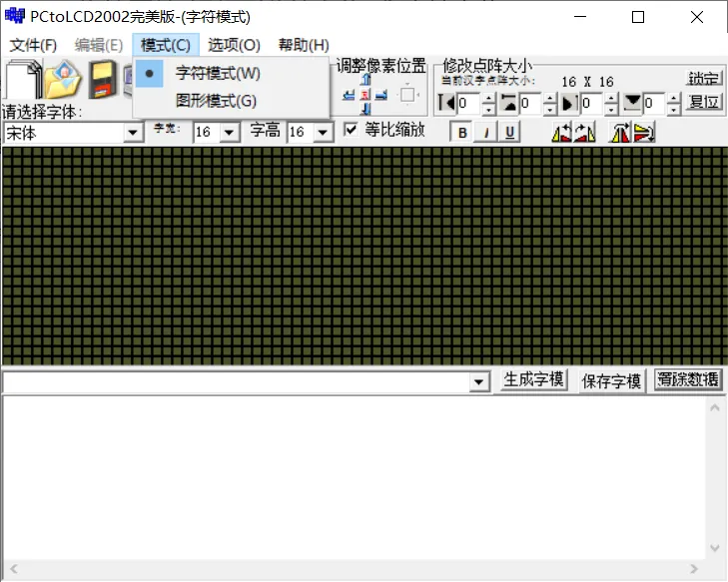This screenshot has height=582, width=728.
Task: Toggle Bold font style
Action: [462, 133]
